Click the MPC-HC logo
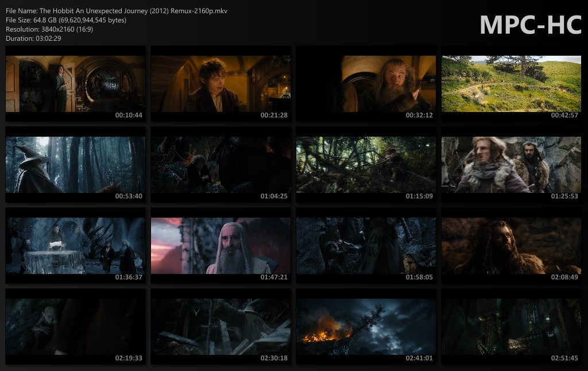 pyautogui.click(x=531, y=25)
